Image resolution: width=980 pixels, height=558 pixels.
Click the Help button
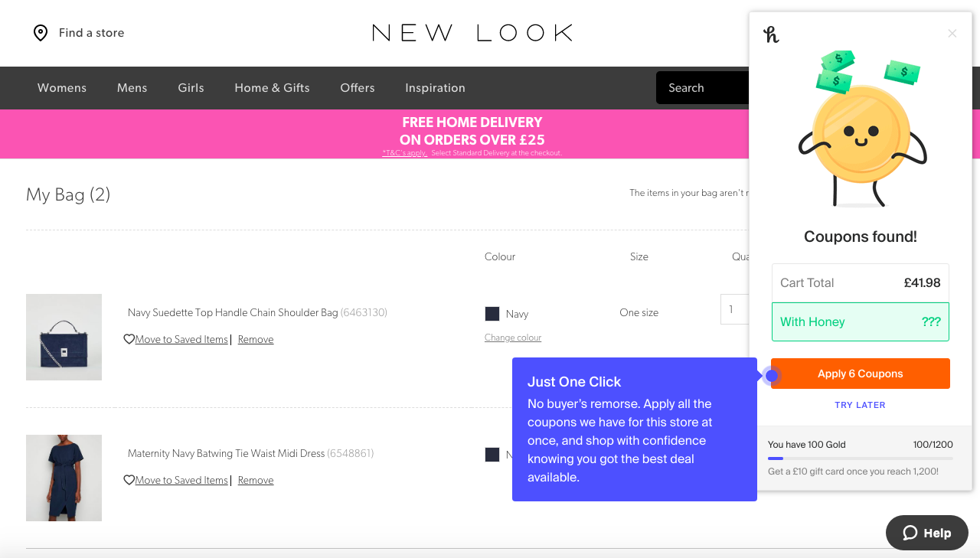pos(927,533)
